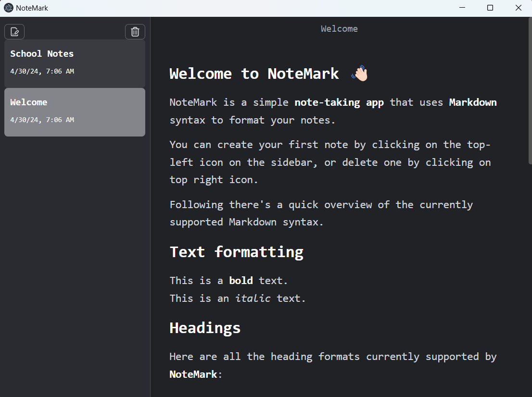Open the School Notes note

[x=75, y=63]
